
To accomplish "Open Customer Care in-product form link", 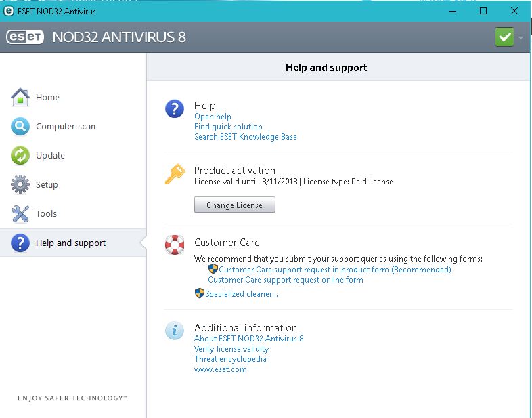I will pyautogui.click(x=334, y=270).
